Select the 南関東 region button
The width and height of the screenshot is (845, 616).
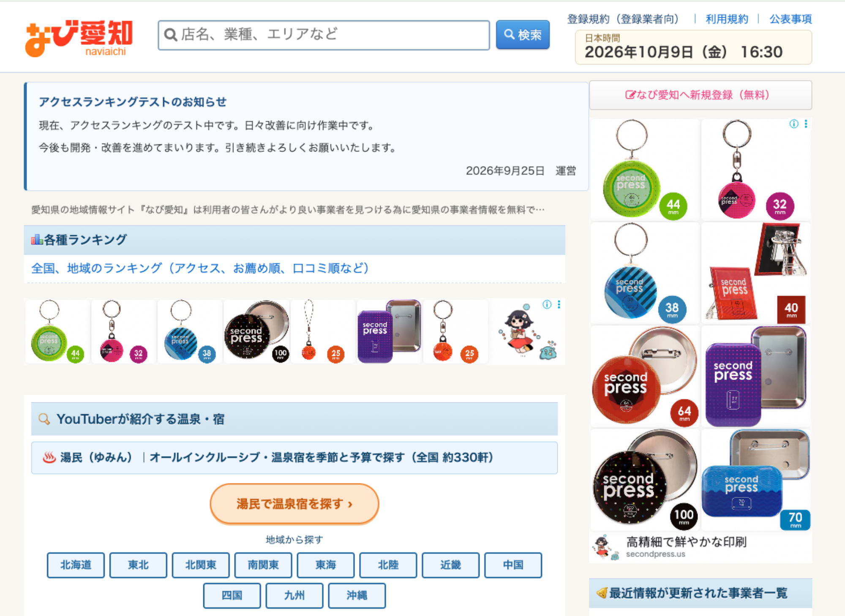coord(263,565)
